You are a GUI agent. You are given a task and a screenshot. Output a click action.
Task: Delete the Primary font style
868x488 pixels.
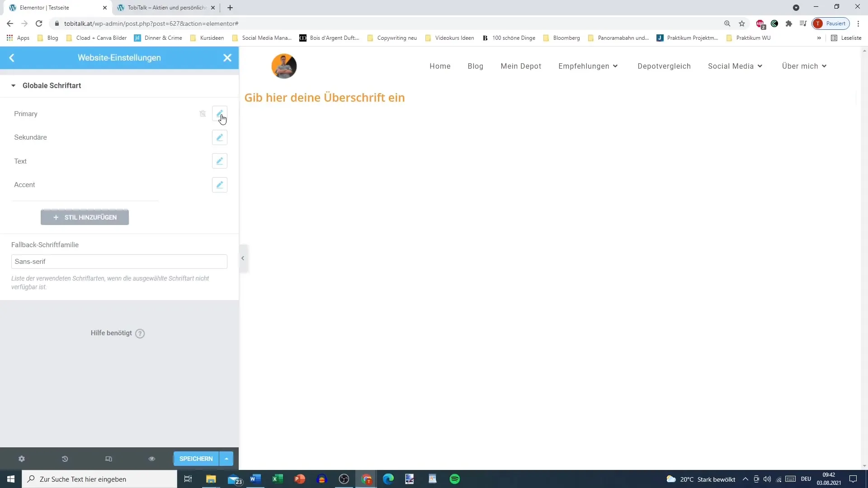pyautogui.click(x=203, y=114)
